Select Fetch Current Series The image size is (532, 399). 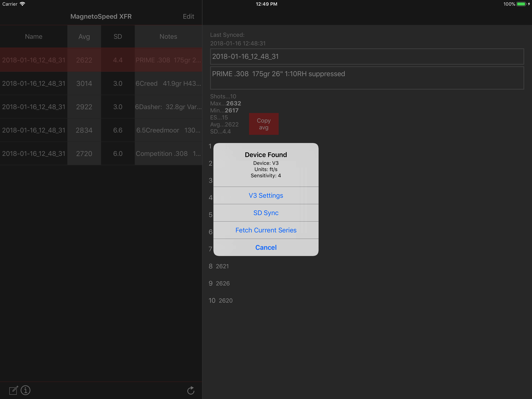pyautogui.click(x=266, y=230)
